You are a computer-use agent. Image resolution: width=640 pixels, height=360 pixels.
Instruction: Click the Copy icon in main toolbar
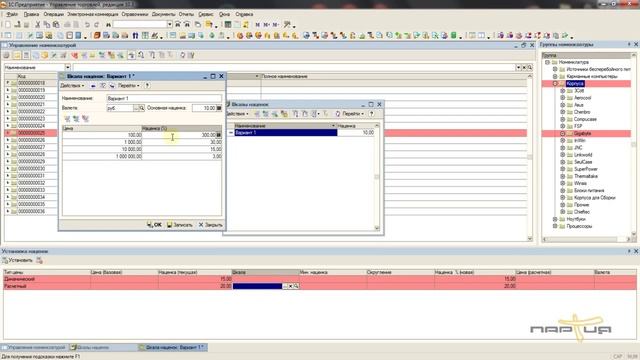47,24
